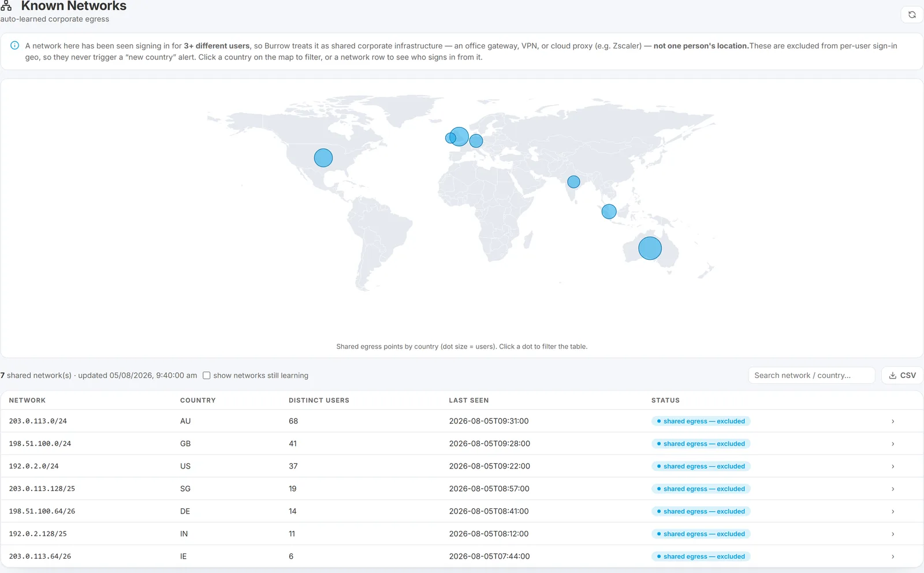Expand the 203.0.113.0/24 row chevron
Screen dimensions: 924x573
pyautogui.click(x=893, y=421)
